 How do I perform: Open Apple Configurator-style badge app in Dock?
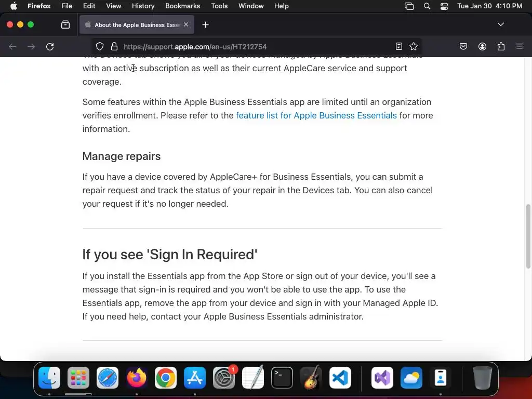point(441,377)
